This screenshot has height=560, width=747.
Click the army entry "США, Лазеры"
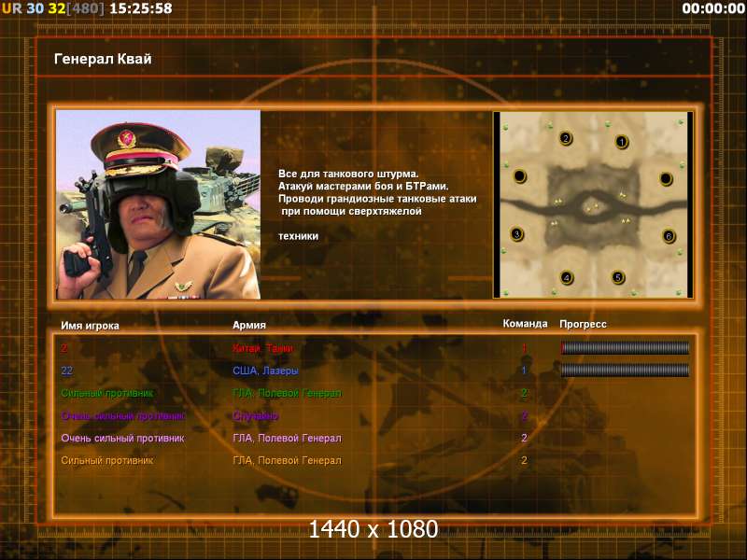tap(265, 371)
